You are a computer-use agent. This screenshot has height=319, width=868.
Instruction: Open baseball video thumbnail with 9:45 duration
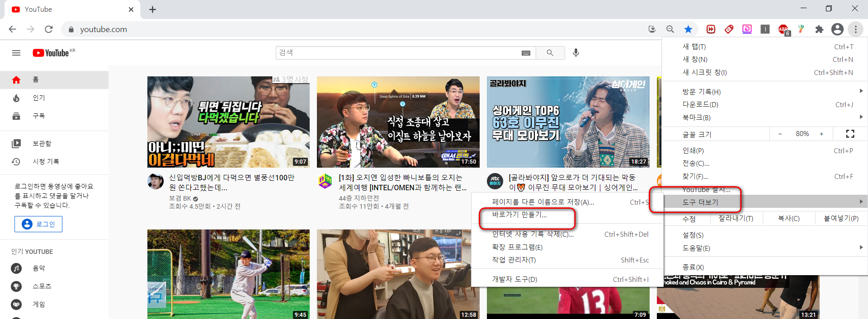click(x=228, y=274)
